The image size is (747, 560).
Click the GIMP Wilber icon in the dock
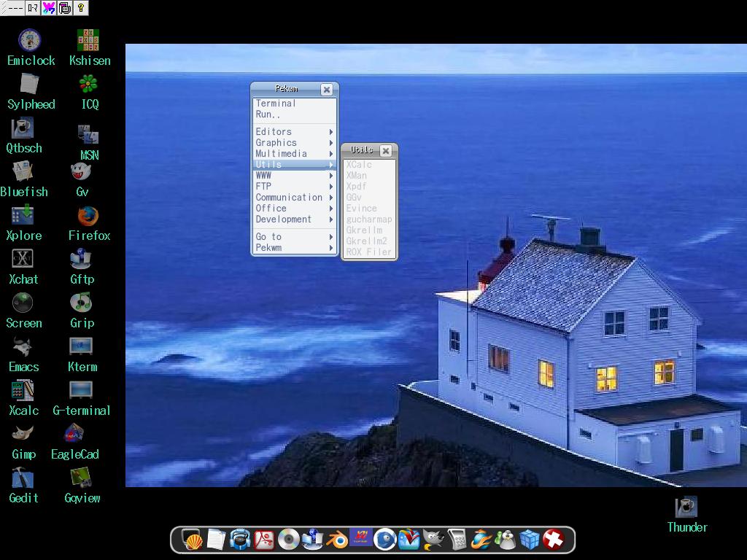click(433, 540)
